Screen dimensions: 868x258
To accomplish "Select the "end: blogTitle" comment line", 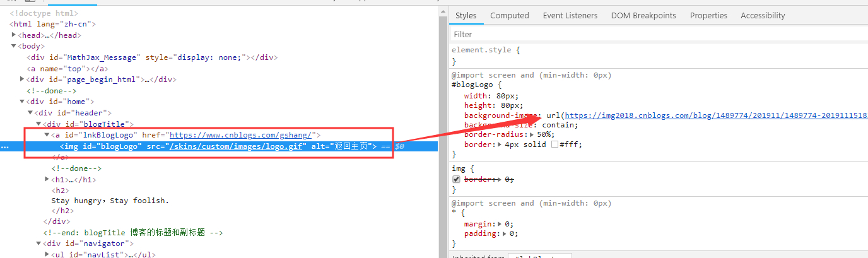I will [133, 233].
